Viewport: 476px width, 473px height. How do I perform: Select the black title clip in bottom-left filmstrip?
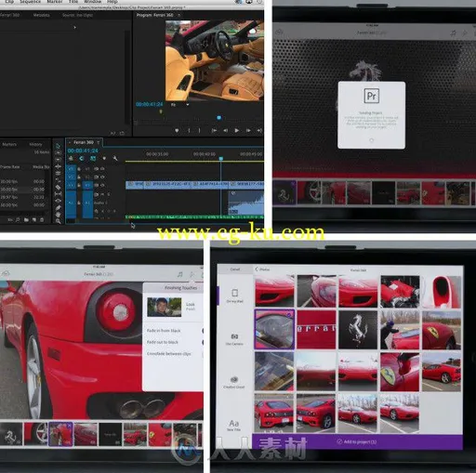click(111, 435)
